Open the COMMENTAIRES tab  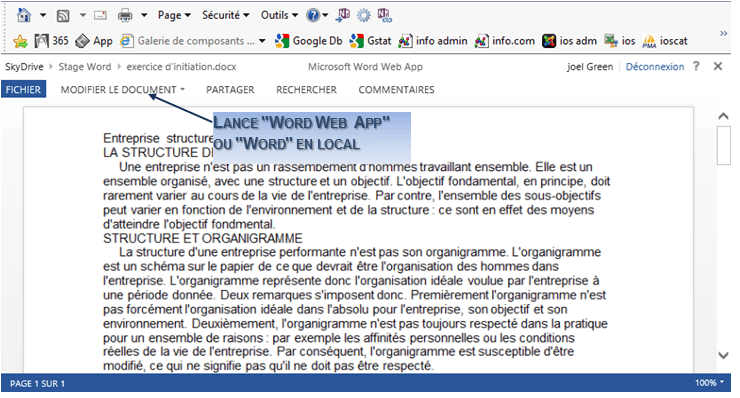tap(396, 90)
